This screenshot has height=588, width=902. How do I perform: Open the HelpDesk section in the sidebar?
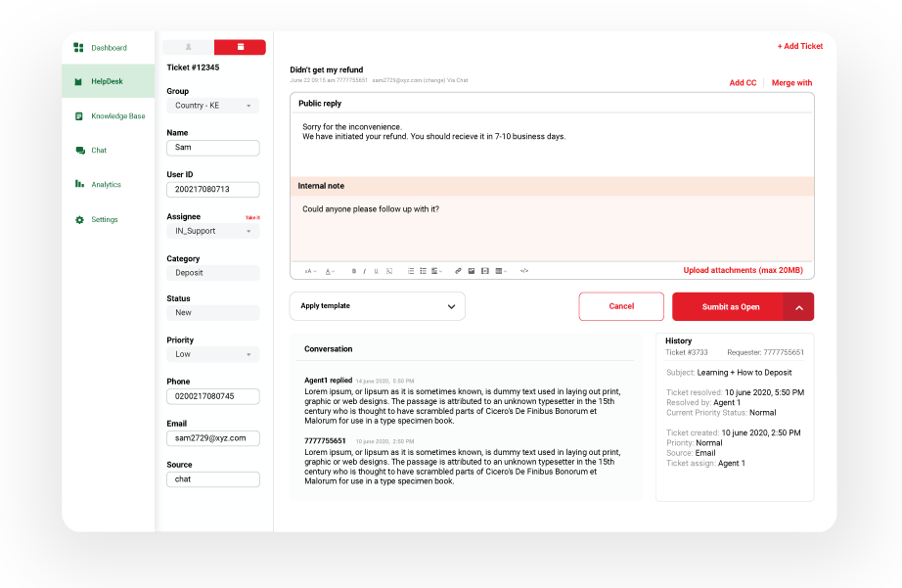(x=108, y=81)
